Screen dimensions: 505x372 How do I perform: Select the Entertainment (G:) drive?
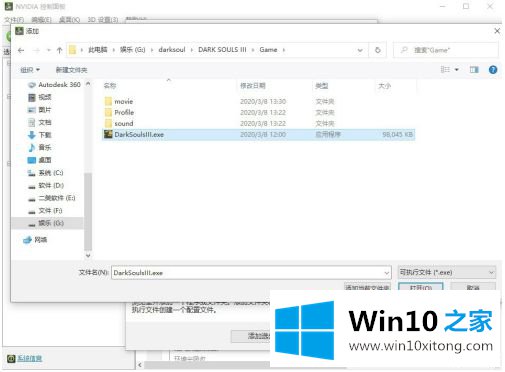tap(46, 223)
